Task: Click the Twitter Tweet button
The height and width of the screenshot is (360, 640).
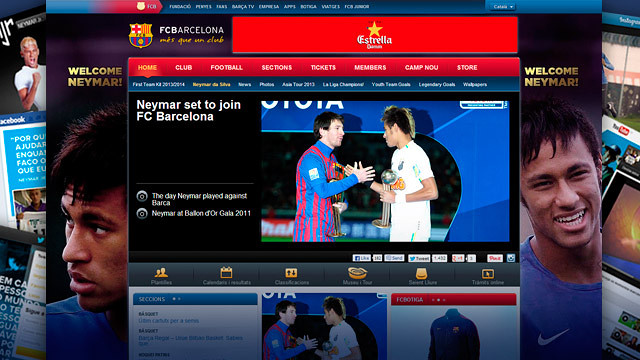Action: (x=419, y=258)
